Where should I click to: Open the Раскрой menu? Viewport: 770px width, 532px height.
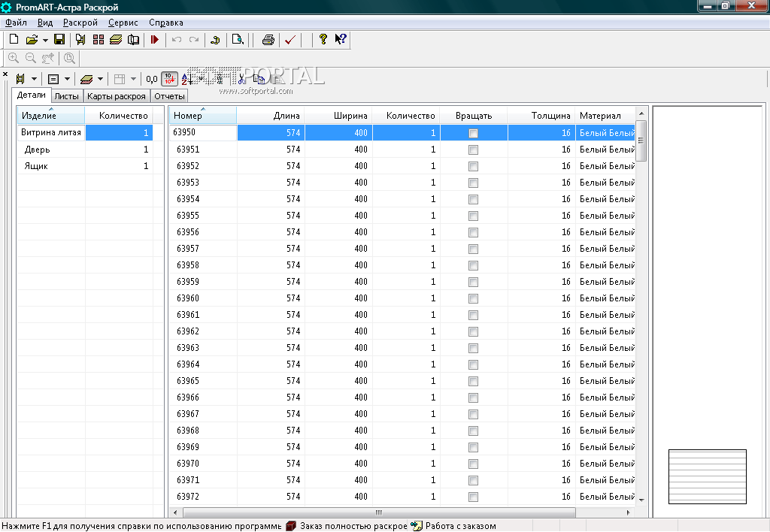[x=80, y=23]
